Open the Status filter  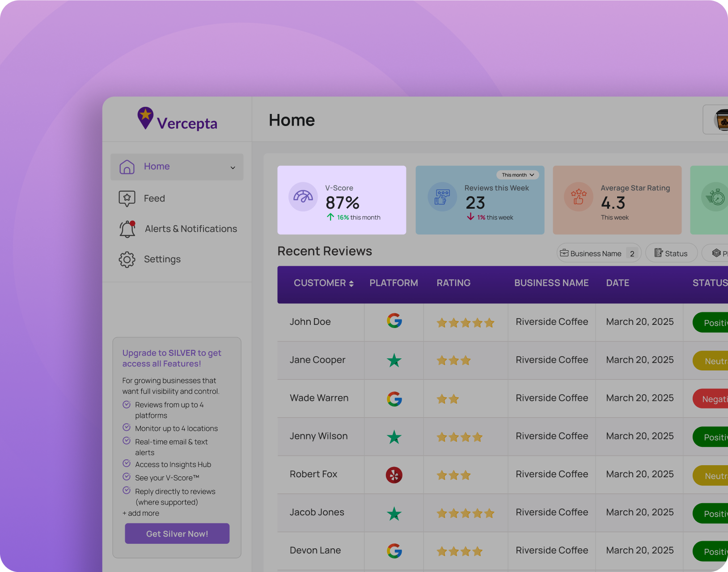[x=671, y=253]
